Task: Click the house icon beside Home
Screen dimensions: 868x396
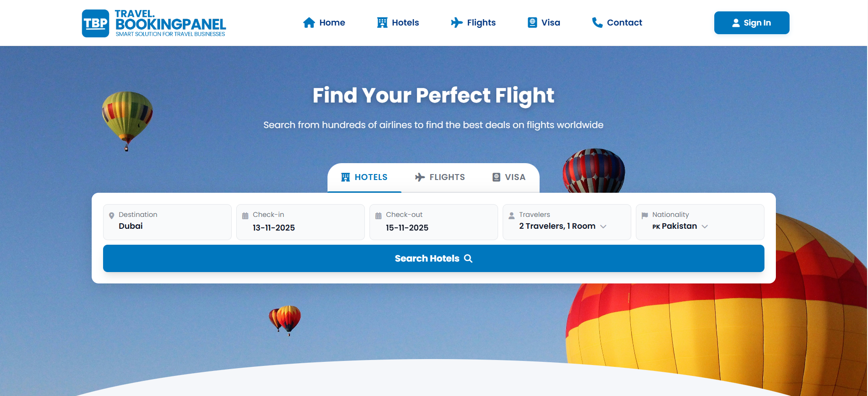Action: point(309,23)
